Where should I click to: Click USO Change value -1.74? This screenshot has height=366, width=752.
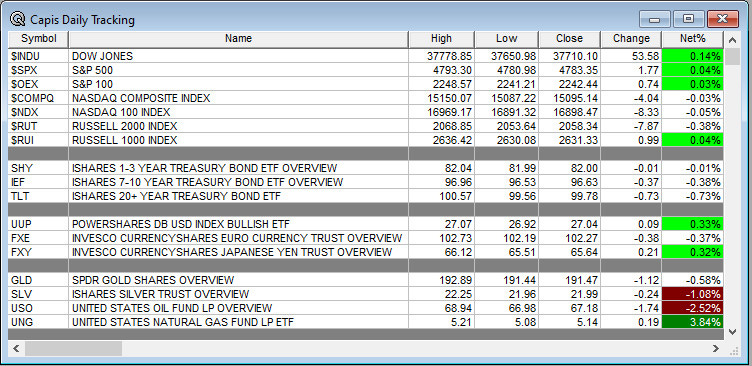631,308
